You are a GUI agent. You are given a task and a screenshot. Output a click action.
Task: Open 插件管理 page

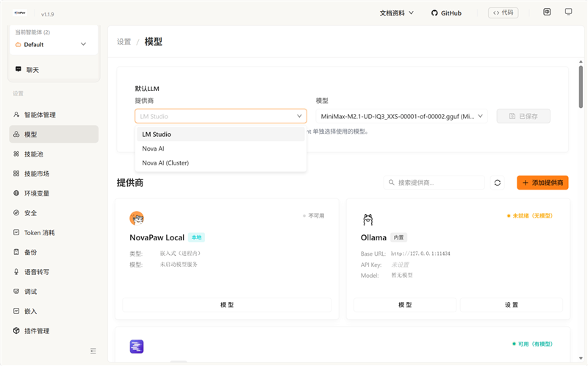[x=54, y=331]
